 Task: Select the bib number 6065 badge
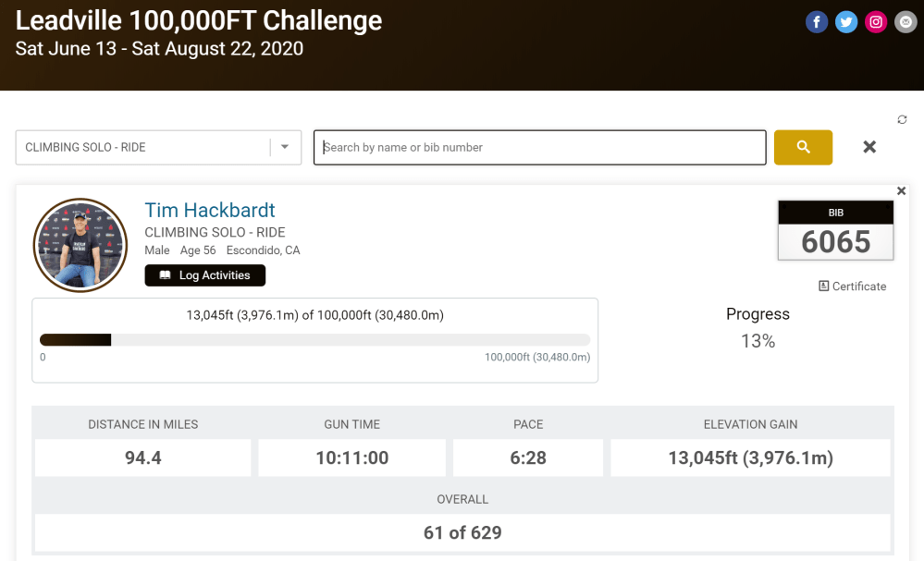[835, 231]
